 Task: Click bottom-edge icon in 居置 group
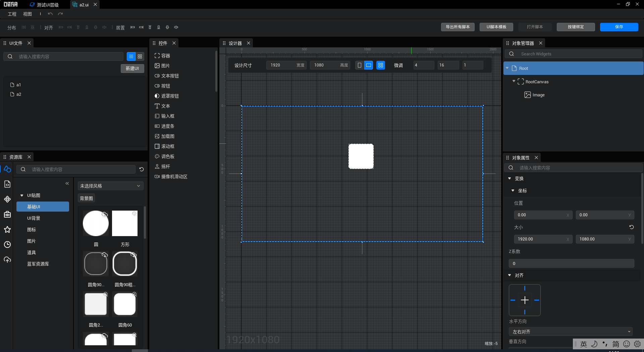pos(159,27)
